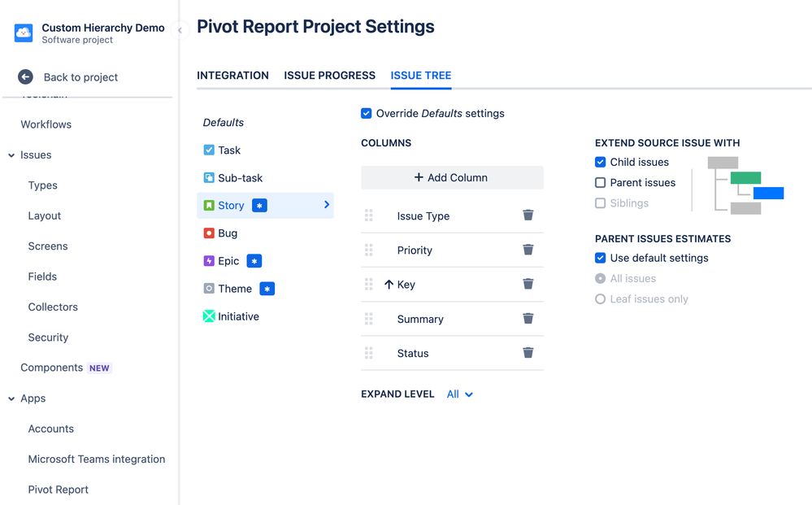
Task: Click the Add Column button
Action: (452, 177)
